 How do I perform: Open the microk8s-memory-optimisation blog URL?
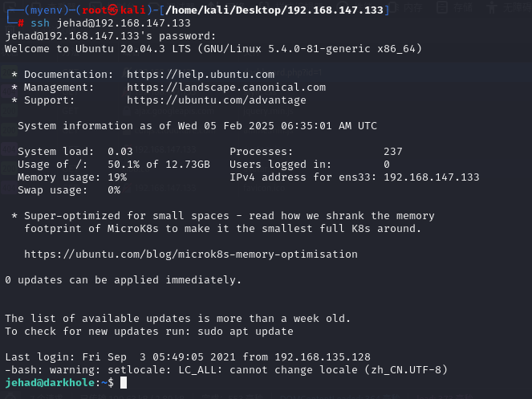(190, 254)
